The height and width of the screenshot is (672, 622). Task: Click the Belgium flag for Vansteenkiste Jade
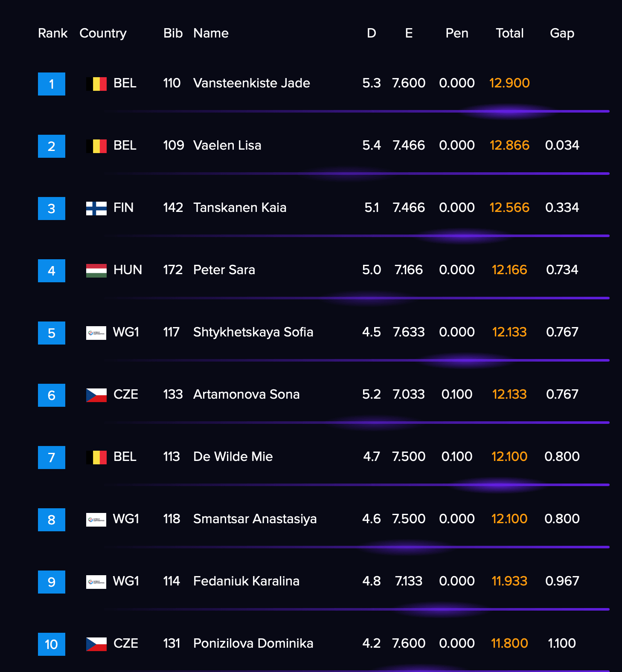[96, 84]
